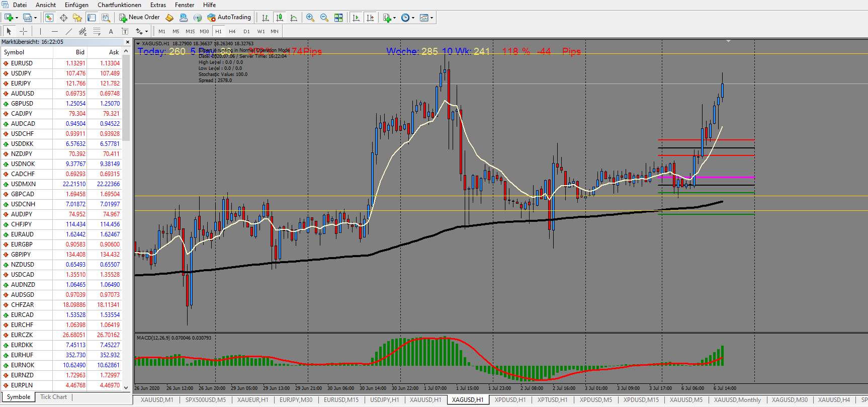The width and height of the screenshot is (868, 407).
Task: Select the H4 timeframe button
Action: point(232,31)
